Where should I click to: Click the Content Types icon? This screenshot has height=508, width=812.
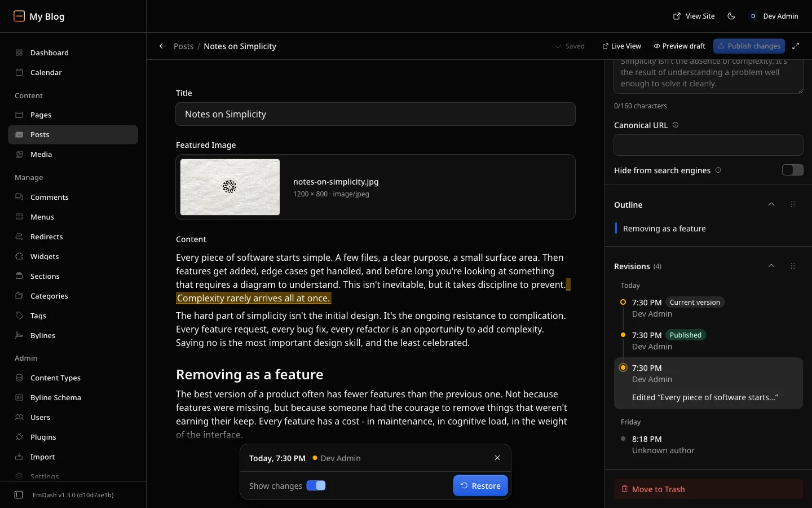click(x=19, y=378)
